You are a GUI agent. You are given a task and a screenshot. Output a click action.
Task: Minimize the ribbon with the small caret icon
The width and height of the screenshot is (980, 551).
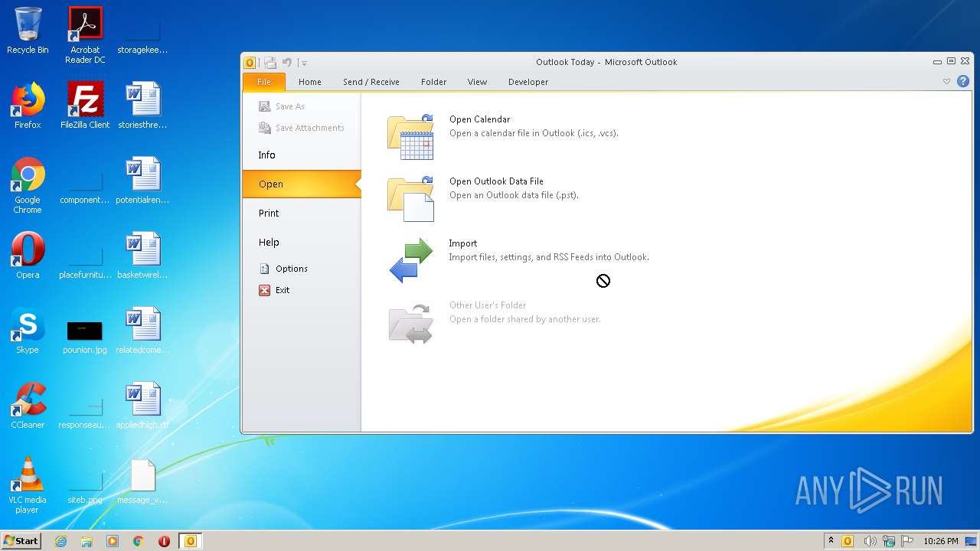[947, 81]
